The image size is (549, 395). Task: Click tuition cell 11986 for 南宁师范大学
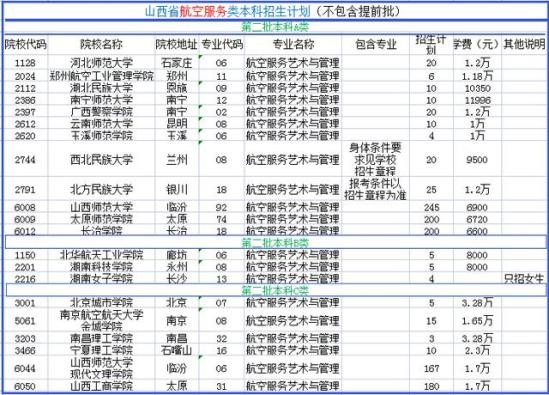[477, 100]
